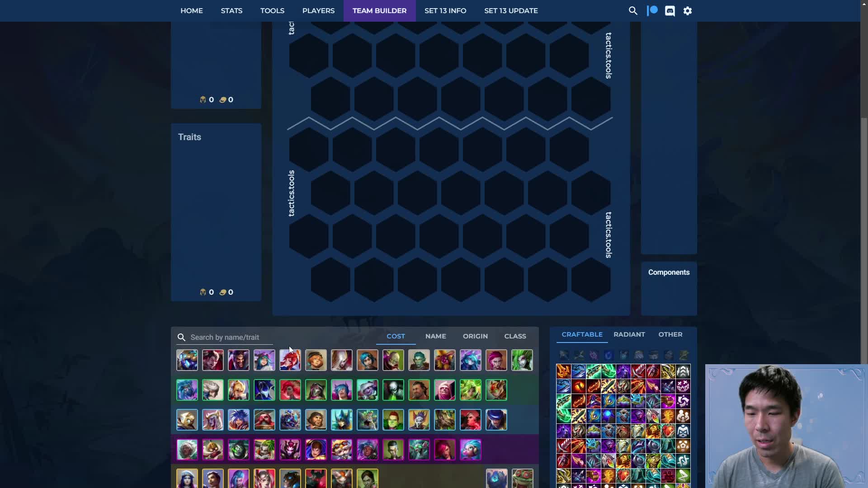Viewport: 868px width, 488px height.
Task: Filter items by Spatula component
Action: [x=684, y=355]
